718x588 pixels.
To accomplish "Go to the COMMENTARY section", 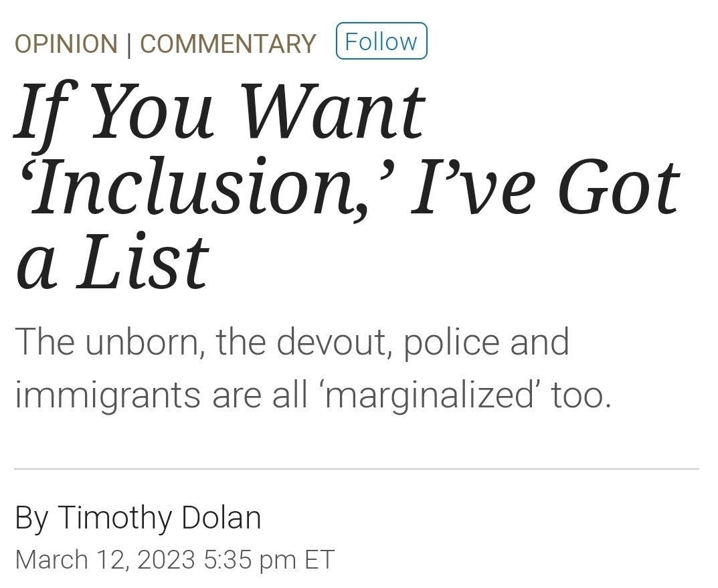I will (x=228, y=44).
